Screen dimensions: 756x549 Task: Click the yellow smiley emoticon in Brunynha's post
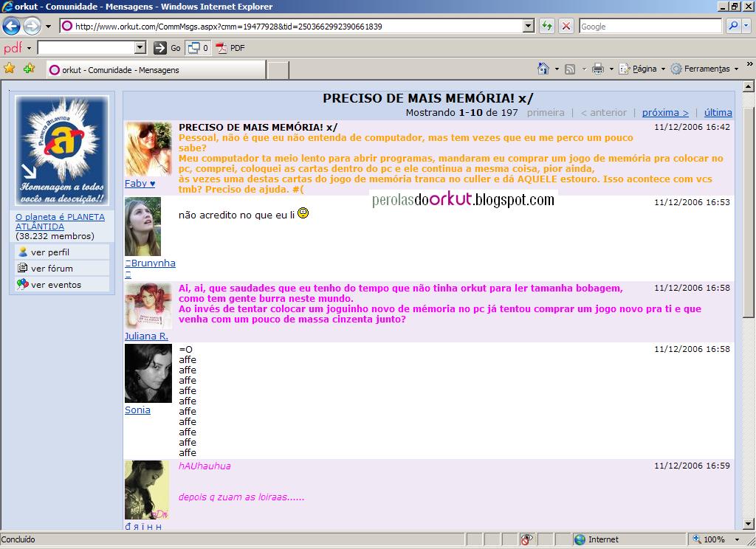303,213
